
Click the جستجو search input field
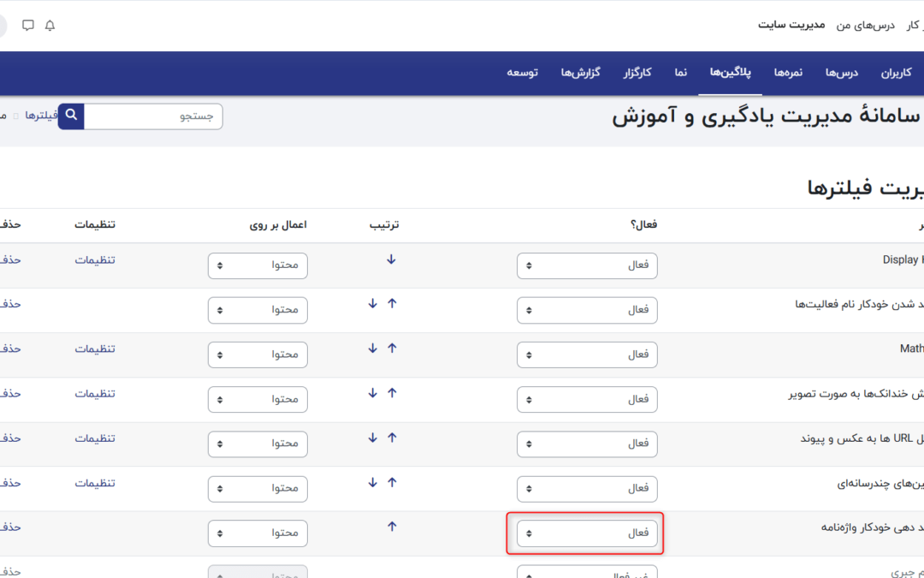[x=153, y=116]
